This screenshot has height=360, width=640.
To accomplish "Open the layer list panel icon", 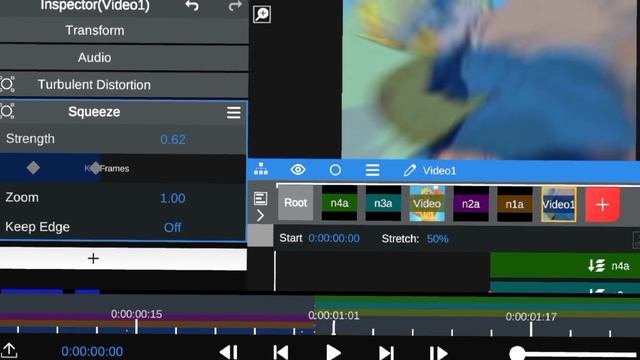I will click(x=260, y=198).
